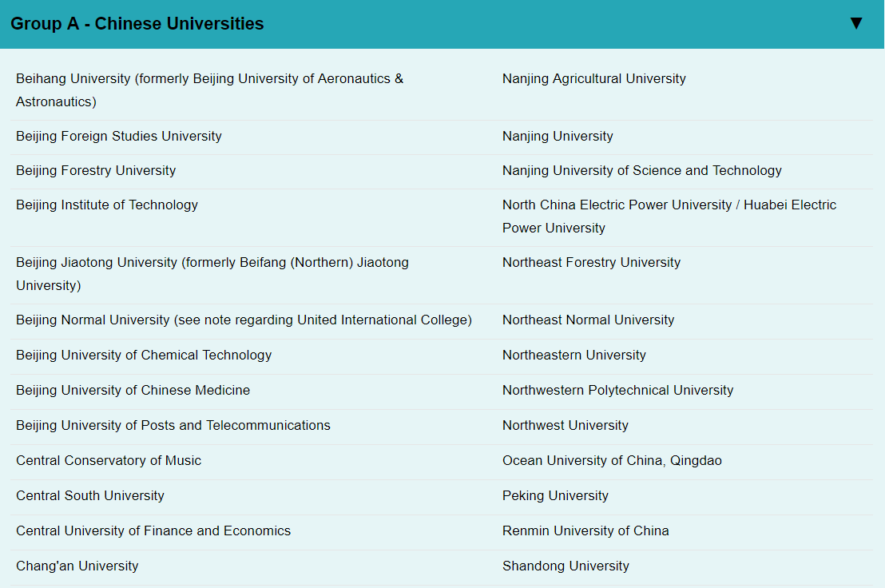Select North China Electric Power University entry
Screen dimensions: 885x588
[669, 217]
